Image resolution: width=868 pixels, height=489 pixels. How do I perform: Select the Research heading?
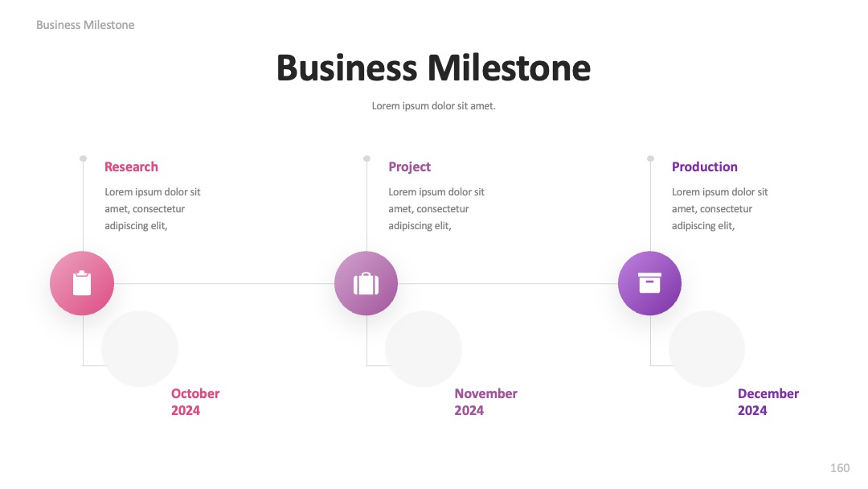tap(131, 166)
